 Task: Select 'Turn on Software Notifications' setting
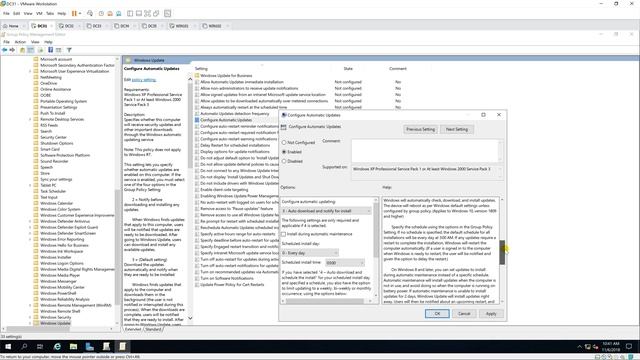[x=227, y=278]
